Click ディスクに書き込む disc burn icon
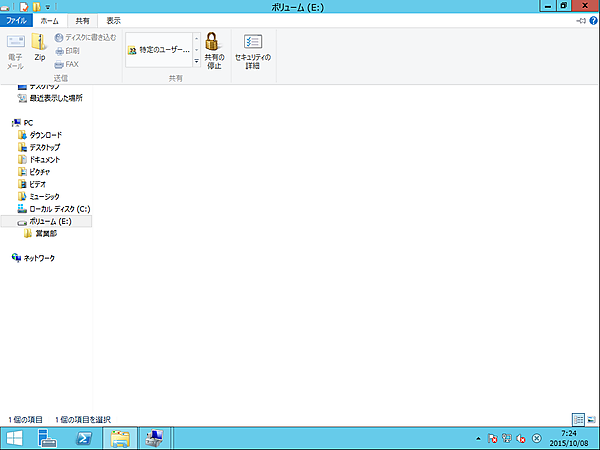Screen dimensions: 600x450 coord(59,38)
